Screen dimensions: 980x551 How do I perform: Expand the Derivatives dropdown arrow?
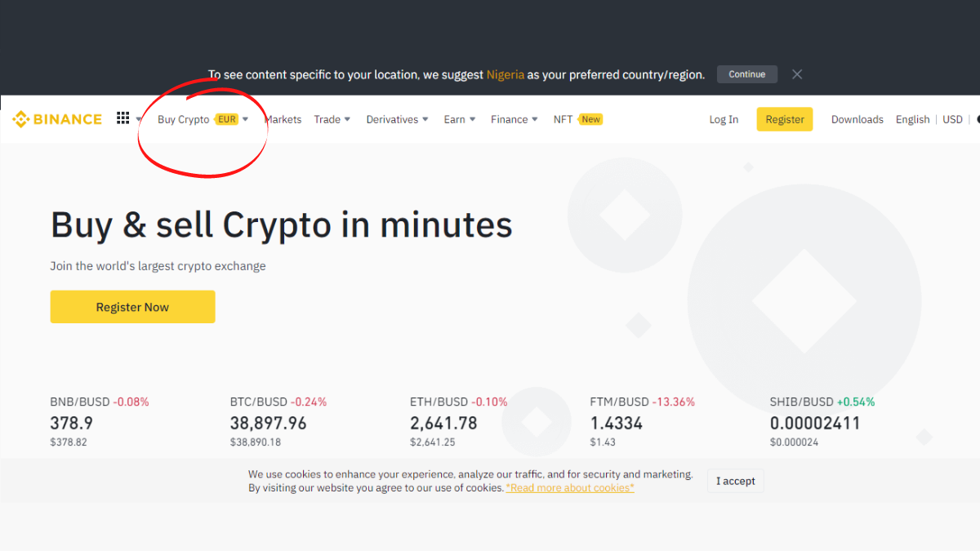(425, 119)
